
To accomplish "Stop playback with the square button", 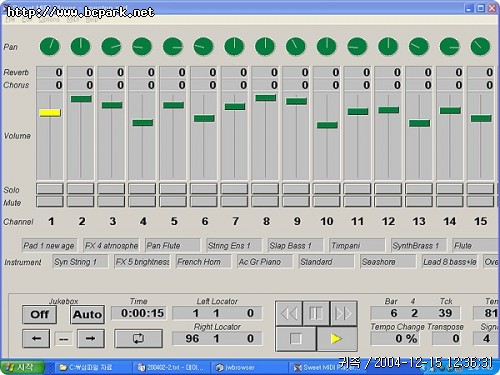I will point(296,339).
